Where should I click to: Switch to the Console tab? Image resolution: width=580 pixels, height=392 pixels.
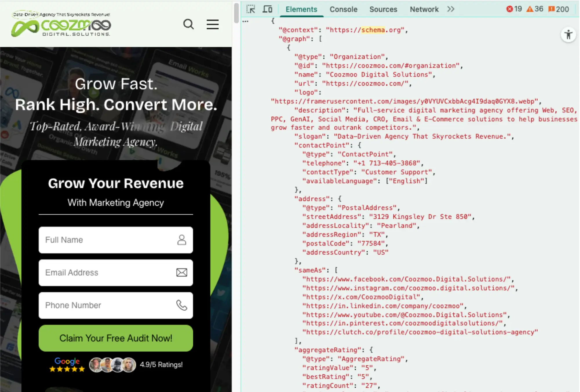[x=343, y=9]
